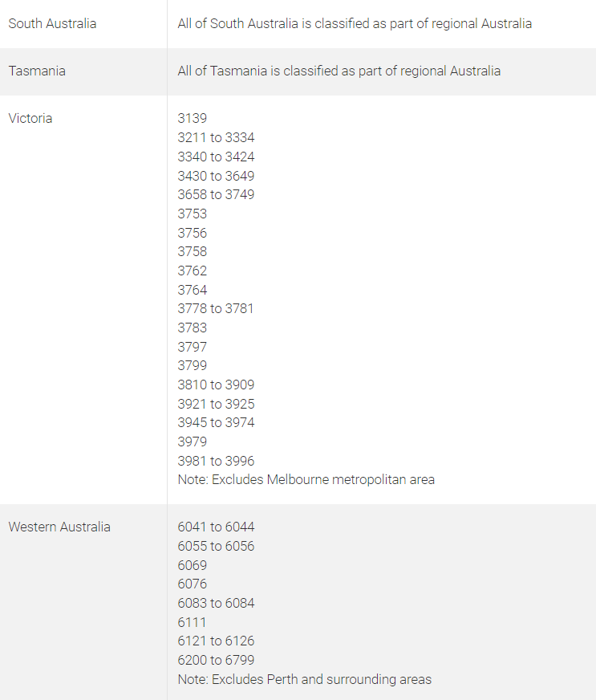Viewport: 596px width, 700px height.
Task: Click postcode range 3211 to 3334
Action: point(216,137)
